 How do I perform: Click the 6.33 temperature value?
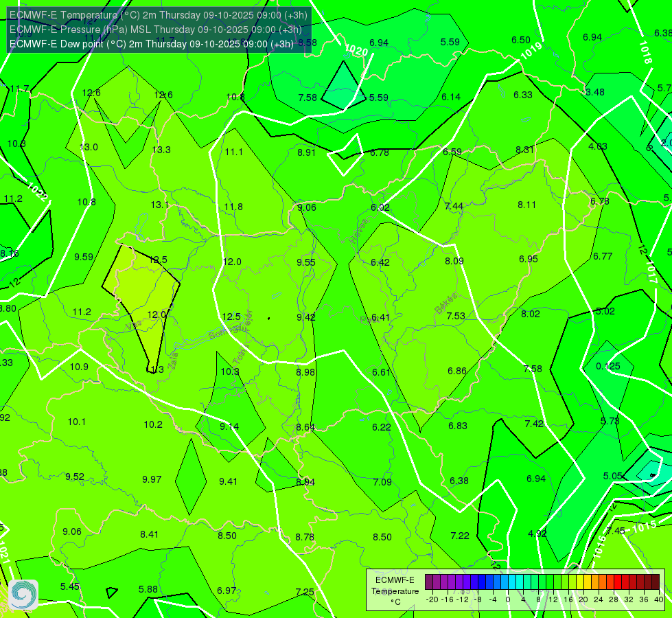tap(523, 95)
